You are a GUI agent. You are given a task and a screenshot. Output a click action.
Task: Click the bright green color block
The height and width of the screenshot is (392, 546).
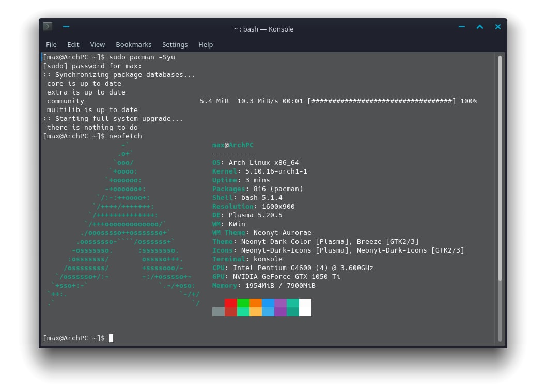coord(243,303)
